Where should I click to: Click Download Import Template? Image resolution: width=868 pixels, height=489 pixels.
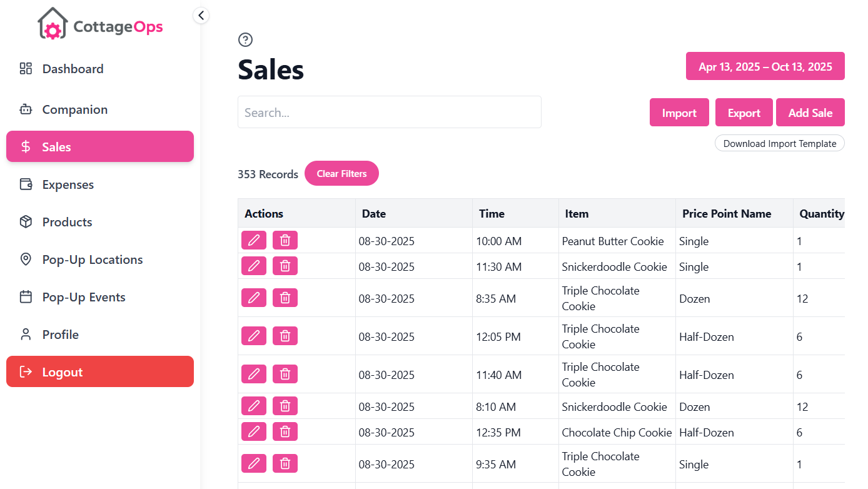[779, 144]
